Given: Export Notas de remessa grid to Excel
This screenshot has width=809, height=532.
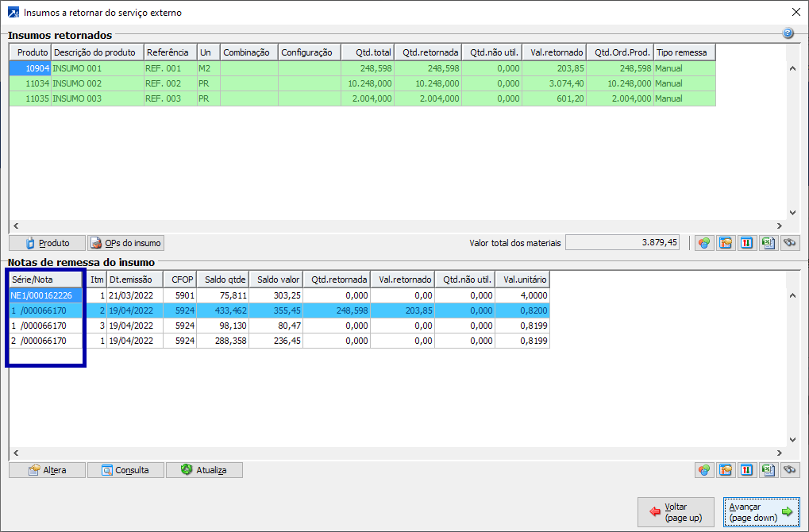Looking at the screenshot, I should coord(768,470).
